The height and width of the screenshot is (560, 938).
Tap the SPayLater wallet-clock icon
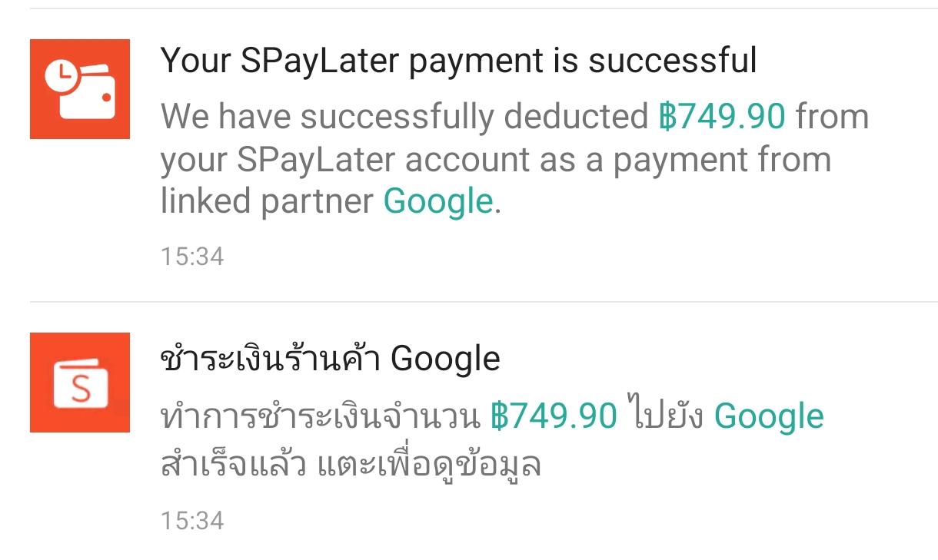(x=80, y=89)
